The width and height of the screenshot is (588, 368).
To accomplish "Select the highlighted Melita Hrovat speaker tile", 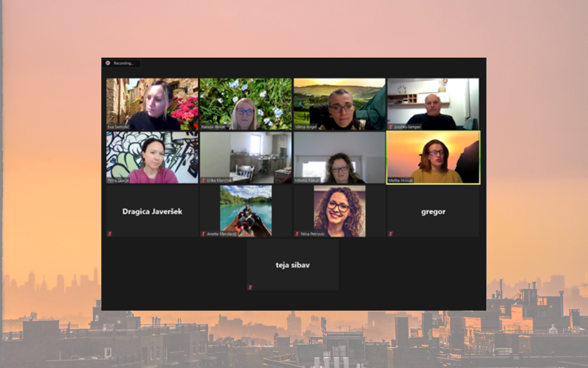I will tap(433, 157).
